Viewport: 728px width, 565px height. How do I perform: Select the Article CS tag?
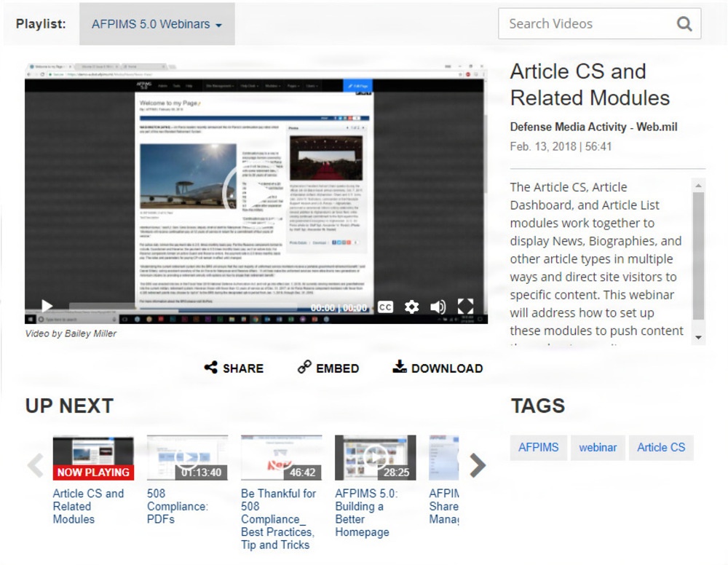(x=661, y=448)
